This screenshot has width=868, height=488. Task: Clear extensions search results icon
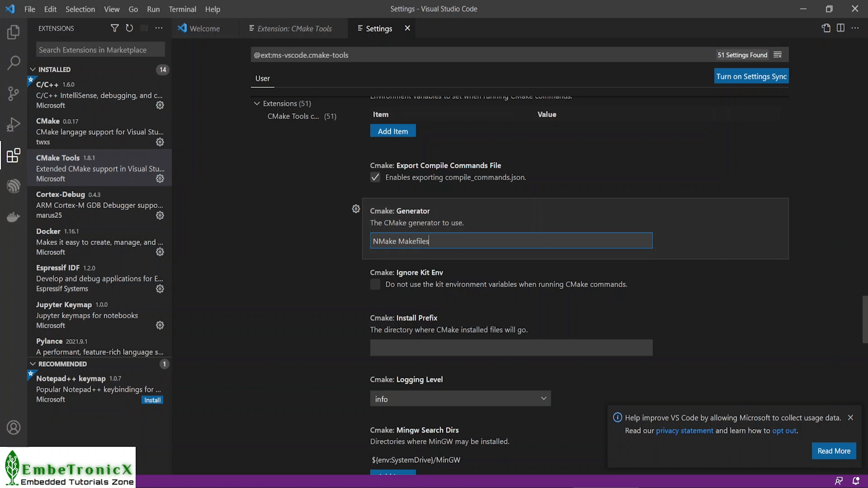click(144, 28)
